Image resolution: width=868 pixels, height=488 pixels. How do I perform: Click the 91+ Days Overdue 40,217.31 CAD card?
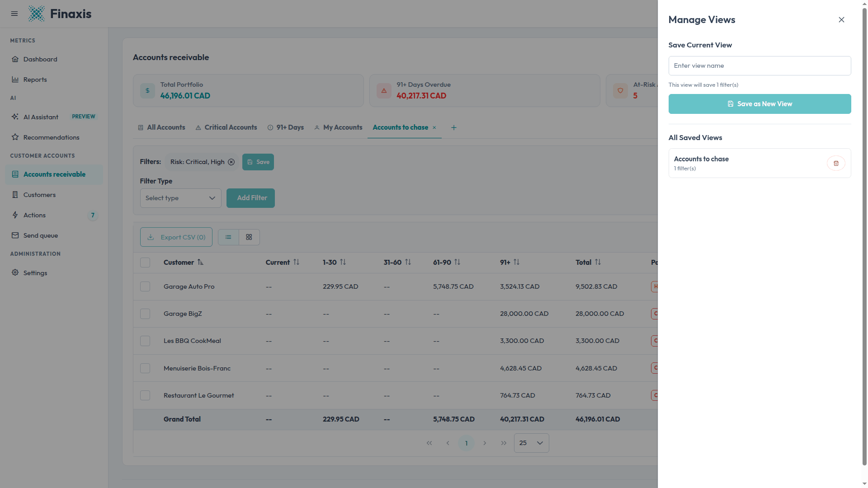pyautogui.click(x=485, y=91)
